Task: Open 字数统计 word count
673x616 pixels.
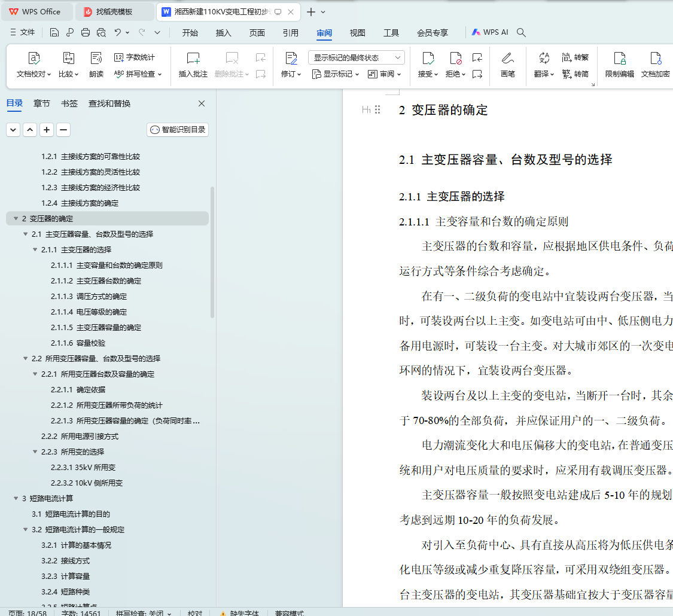Action: pos(135,57)
